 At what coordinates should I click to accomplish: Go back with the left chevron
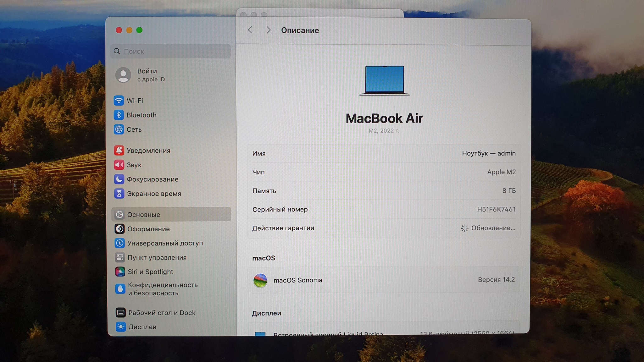(250, 30)
